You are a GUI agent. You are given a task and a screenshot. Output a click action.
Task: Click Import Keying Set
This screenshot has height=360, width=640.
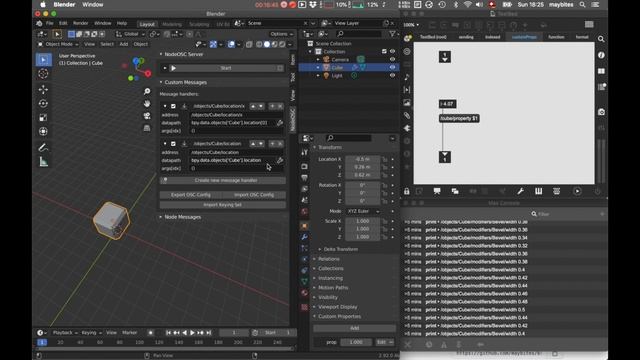click(223, 204)
